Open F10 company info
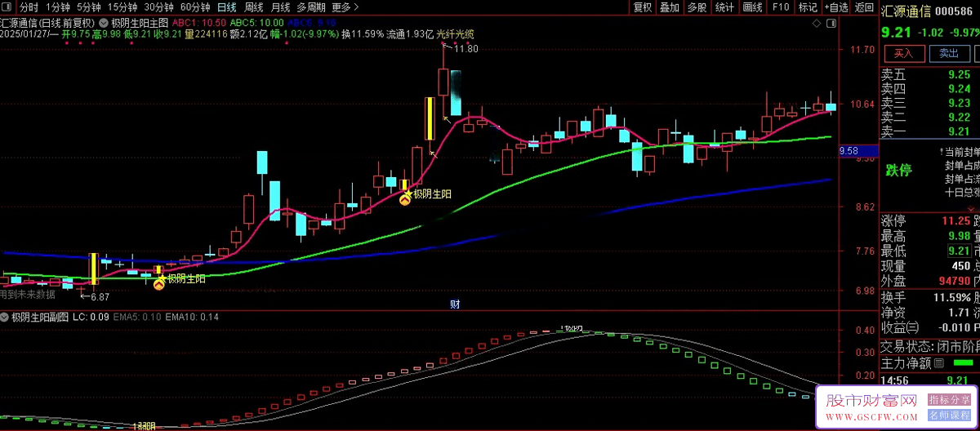980x431 pixels. 781,7
